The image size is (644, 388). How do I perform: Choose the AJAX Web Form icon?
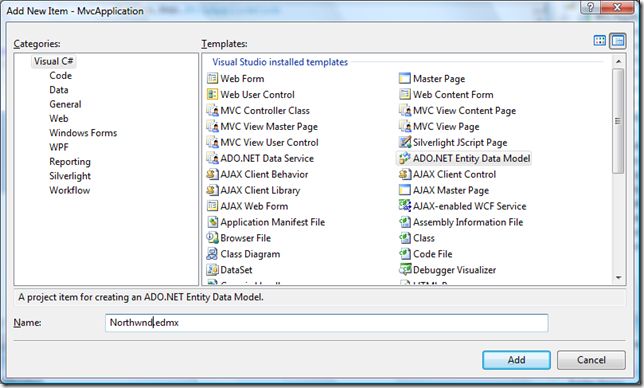coord(212,206)
